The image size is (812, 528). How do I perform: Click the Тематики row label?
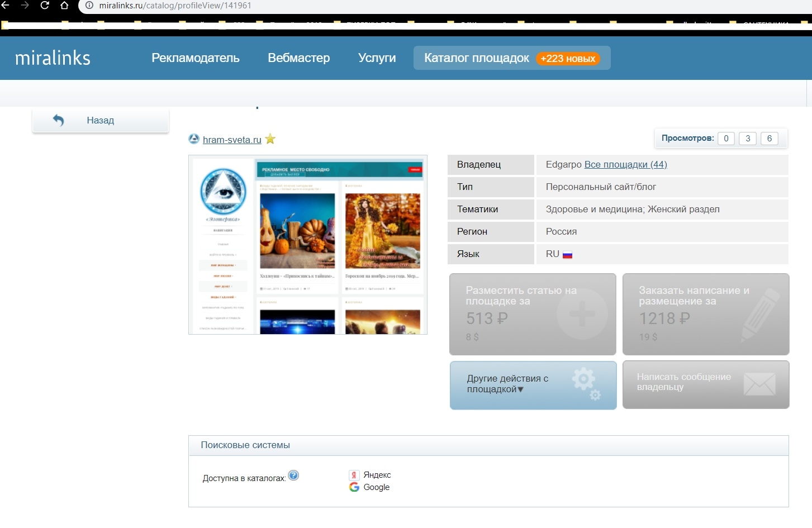click(x=478, y=209)
